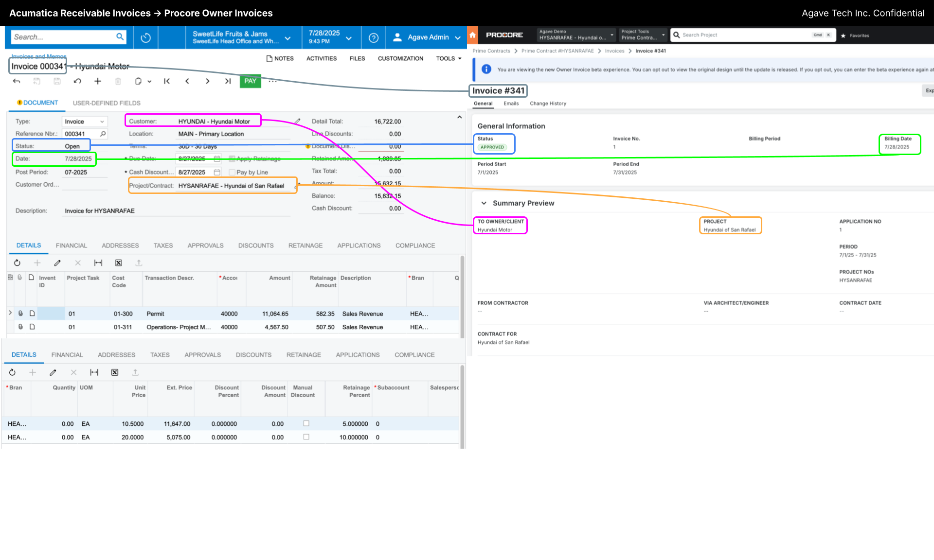Expand the TOOLS dropdown menu
The image size is (934, 560).
449,58
